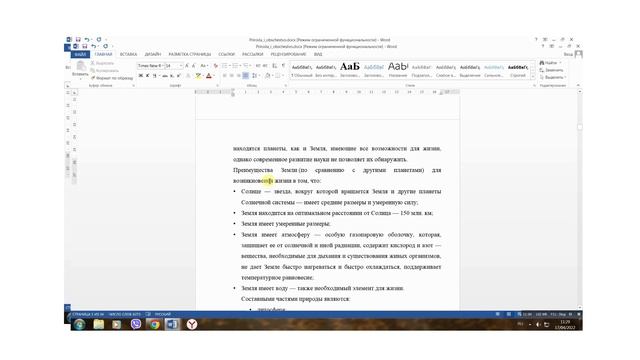640x360 pixels.
Task: Apply the Название (Title) style
Action: coord(398,70)
